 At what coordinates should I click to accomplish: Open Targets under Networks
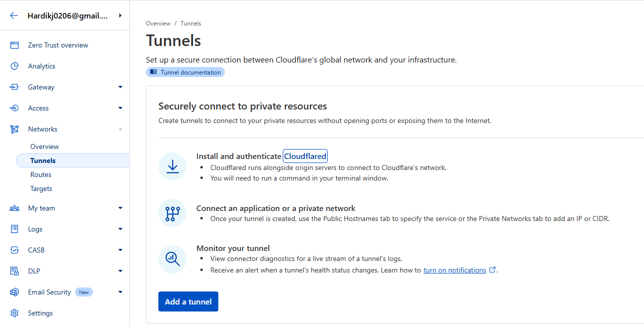[41, 188]
